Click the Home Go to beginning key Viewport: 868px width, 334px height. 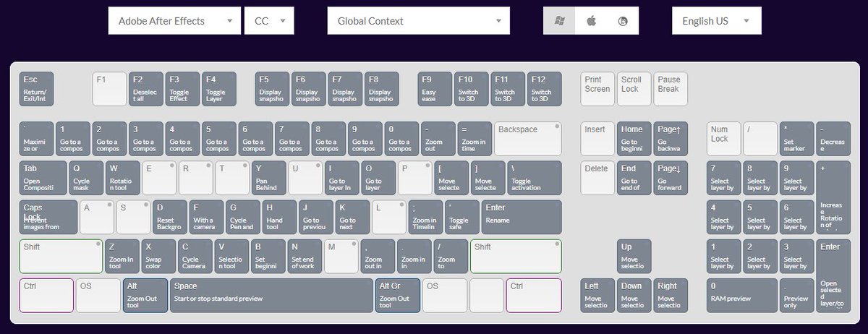(634, 139)
